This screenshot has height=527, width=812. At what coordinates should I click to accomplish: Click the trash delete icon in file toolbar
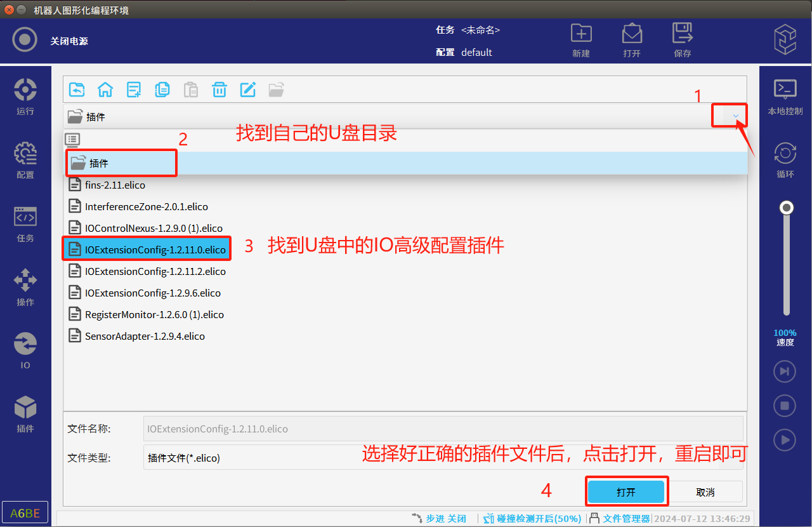point(219,90)
